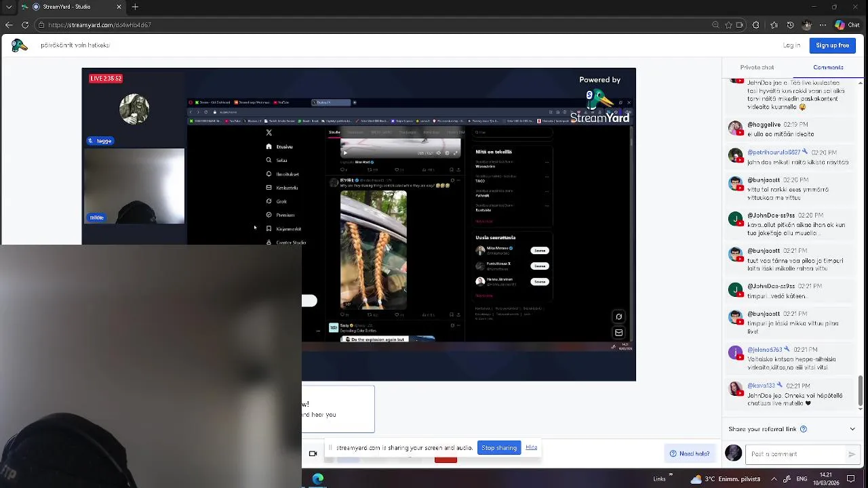The image size is (868, 488).
Task: Expand the Links toolbar chevron on taskbar
Action: click(x=671, y=475)
